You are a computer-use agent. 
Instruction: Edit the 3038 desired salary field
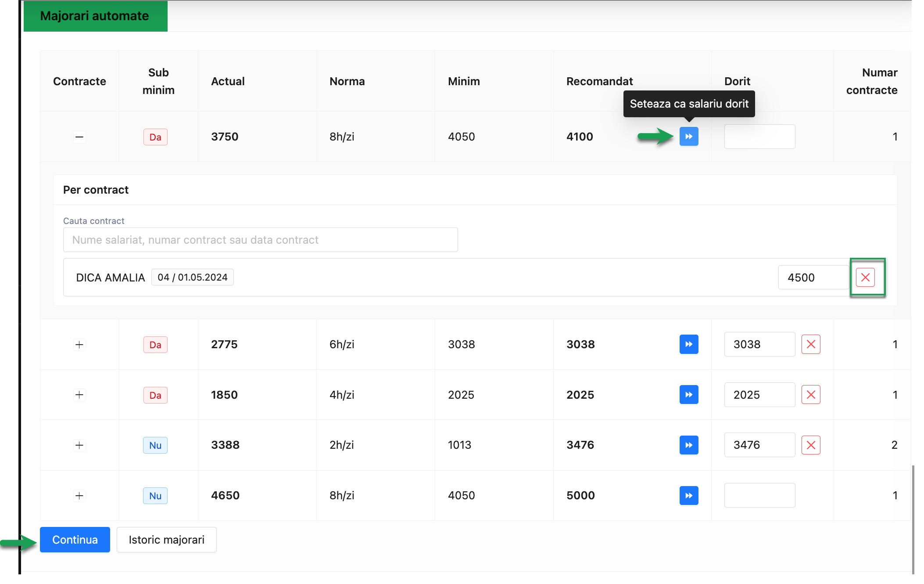click(759, 344)
